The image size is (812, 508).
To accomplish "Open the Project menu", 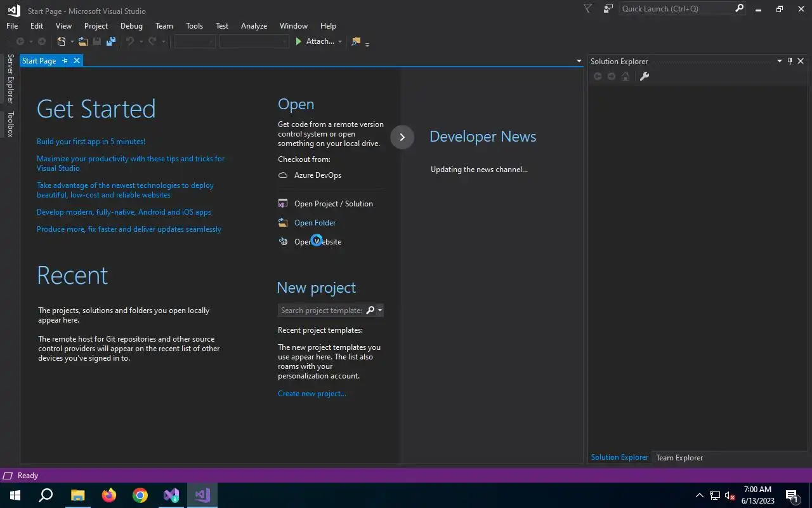I will pos(96,26).
